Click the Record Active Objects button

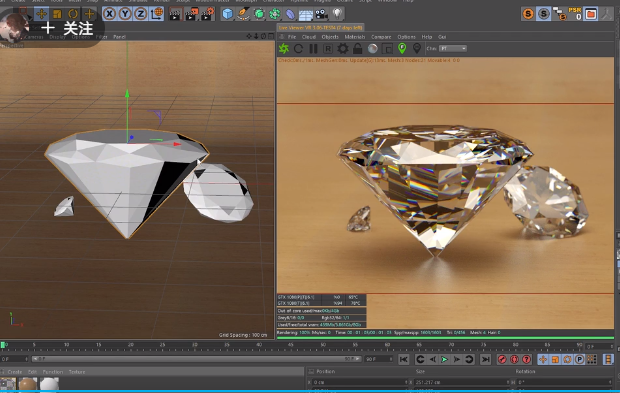502,359
